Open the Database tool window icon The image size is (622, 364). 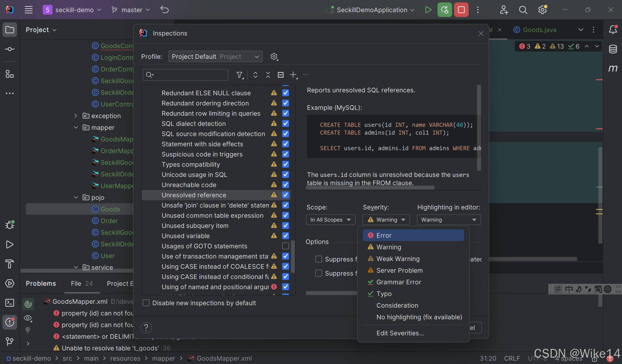point(613,49)
